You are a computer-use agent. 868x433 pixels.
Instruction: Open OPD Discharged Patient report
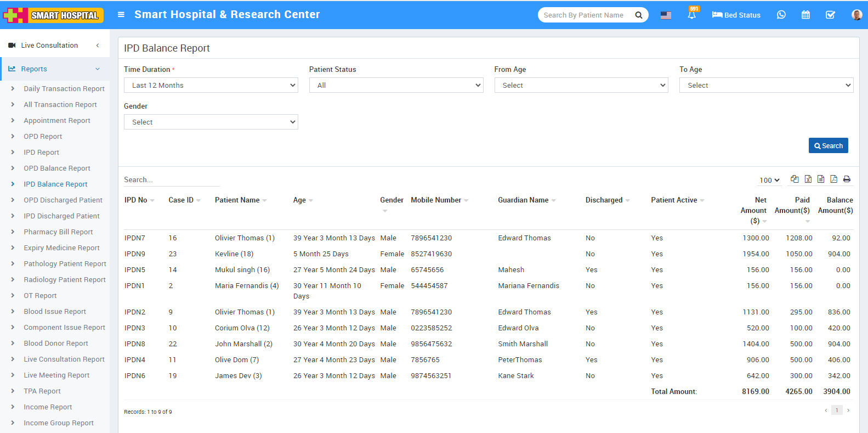pos(63,200)
